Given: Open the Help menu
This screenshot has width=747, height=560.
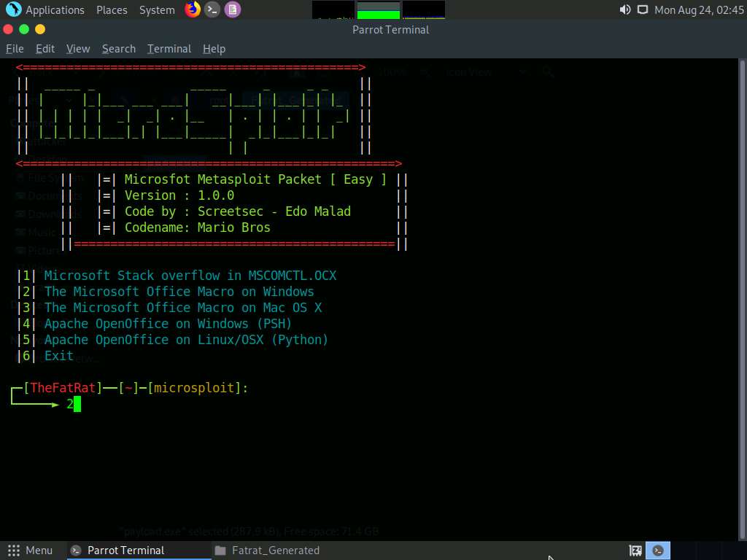Looking at the screenshot, I should 214,49.
